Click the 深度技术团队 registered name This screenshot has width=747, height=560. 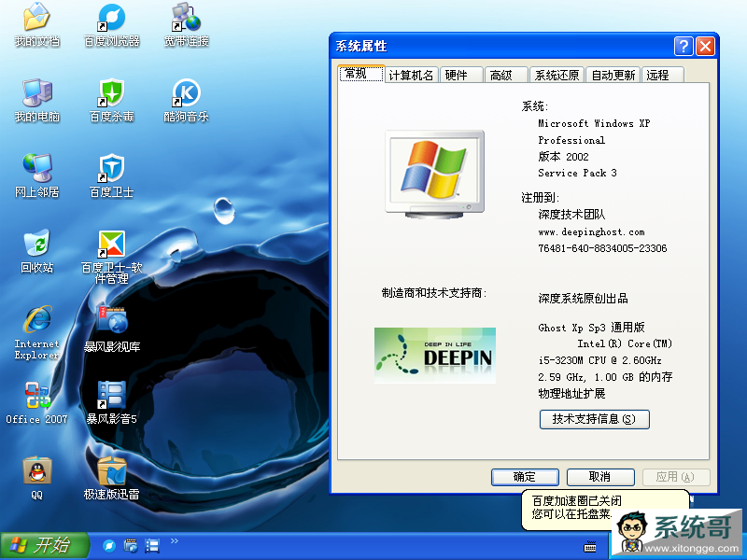point(571,215)
